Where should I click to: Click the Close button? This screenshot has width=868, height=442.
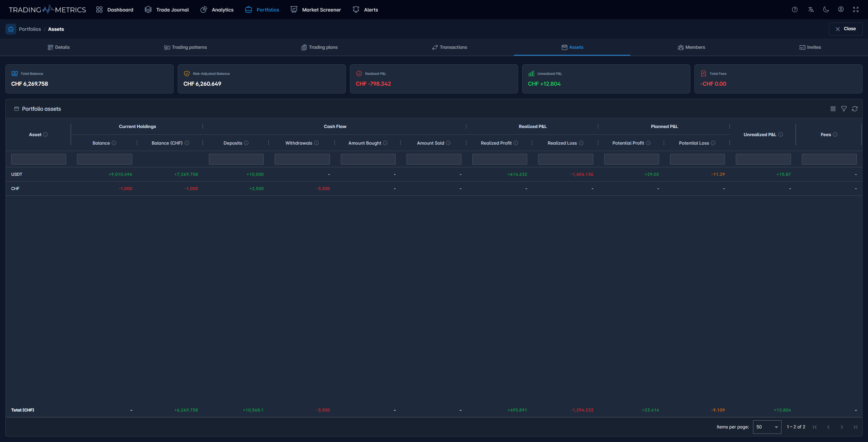(x=846, y=29)
